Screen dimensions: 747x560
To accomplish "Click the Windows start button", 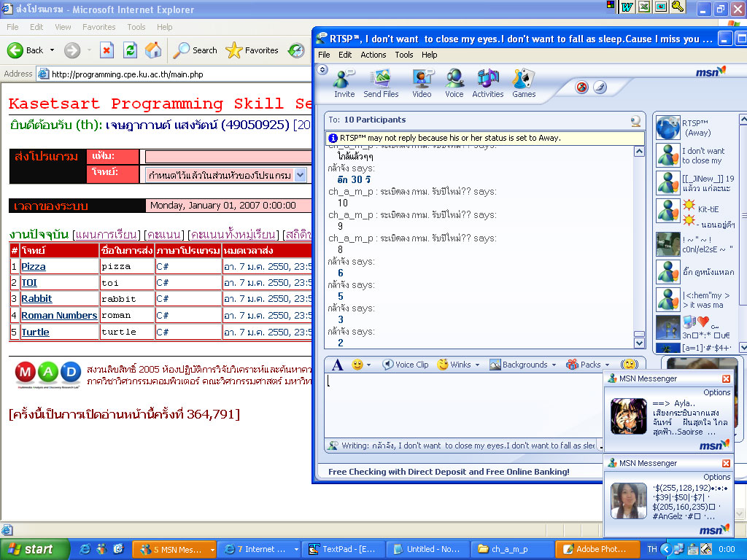I will coord(35,549).
